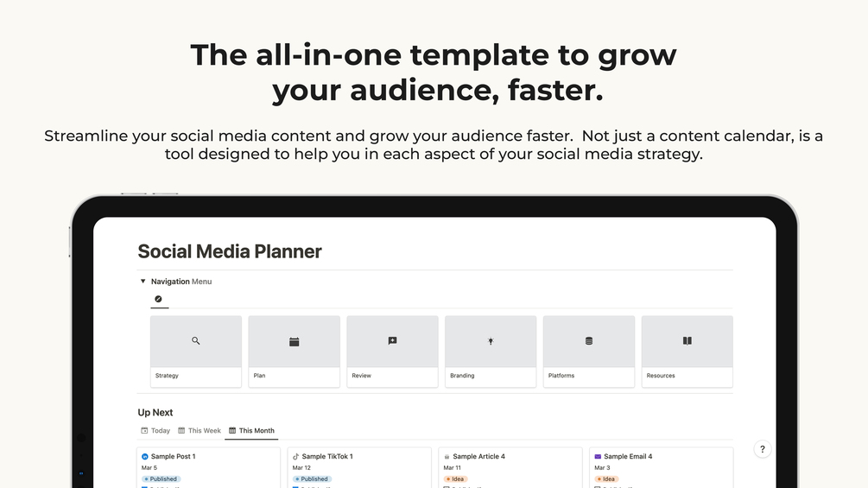The height and width of the screenshot is (488, 868).
Task: Click the Published status tag on Sample Post 1
Action: pos(162,478)
